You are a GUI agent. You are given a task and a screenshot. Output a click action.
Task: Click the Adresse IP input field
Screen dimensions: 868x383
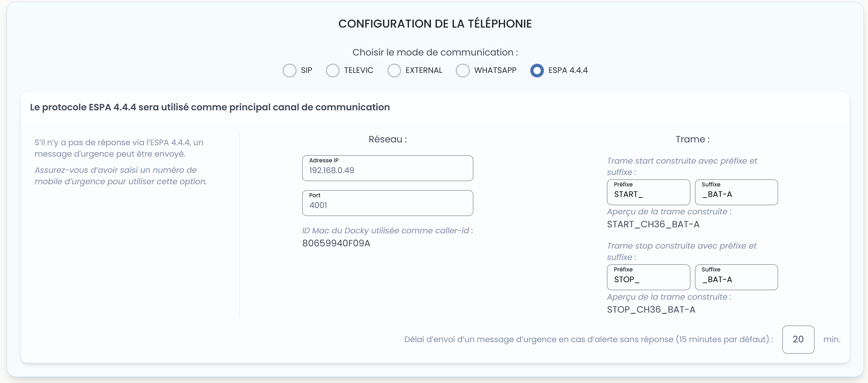tap(387, 168)
